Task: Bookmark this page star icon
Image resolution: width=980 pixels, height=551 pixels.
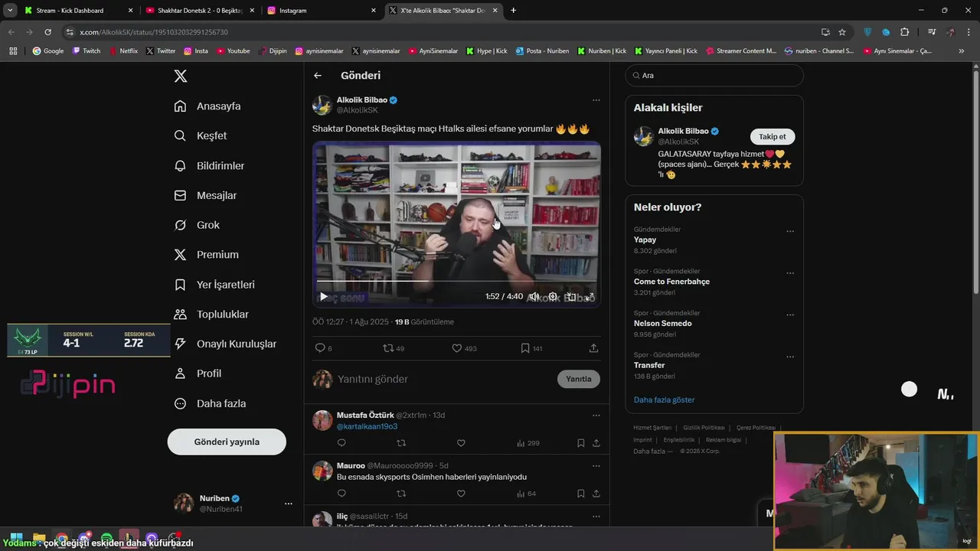Action: coord(842,32)
